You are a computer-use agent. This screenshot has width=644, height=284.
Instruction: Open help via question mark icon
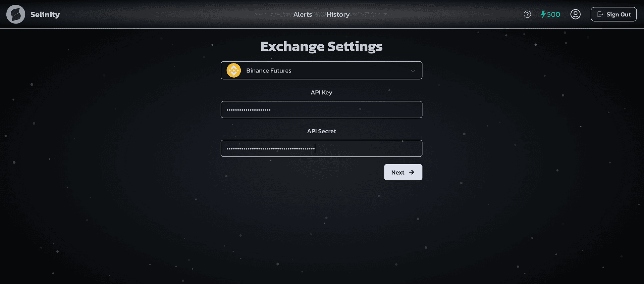click(x=527, y=14)
